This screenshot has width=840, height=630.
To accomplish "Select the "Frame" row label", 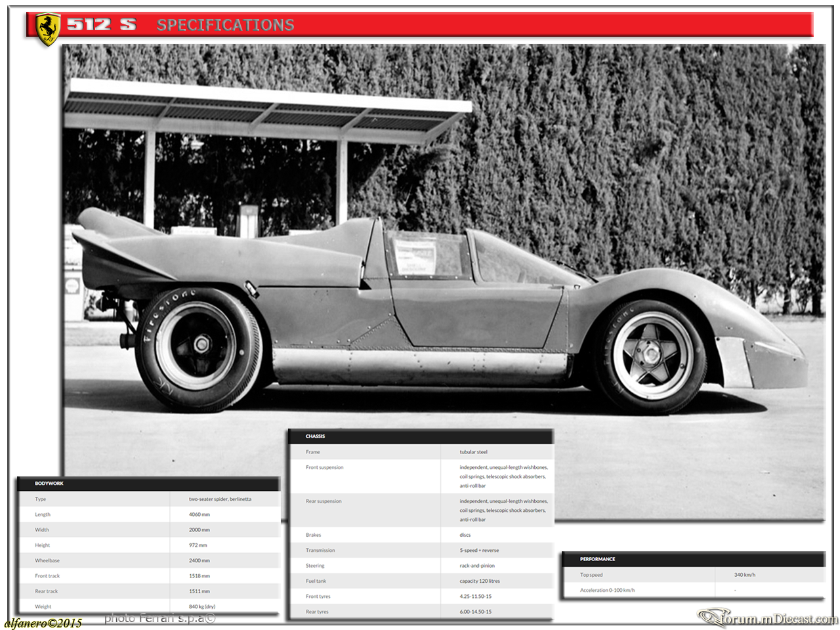I will pyautogui.click(x=313, y=452).
